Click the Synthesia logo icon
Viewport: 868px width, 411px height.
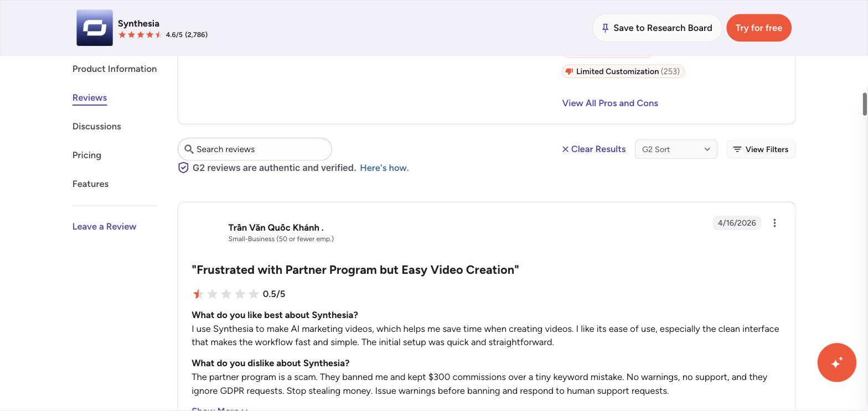pos(95,28)
